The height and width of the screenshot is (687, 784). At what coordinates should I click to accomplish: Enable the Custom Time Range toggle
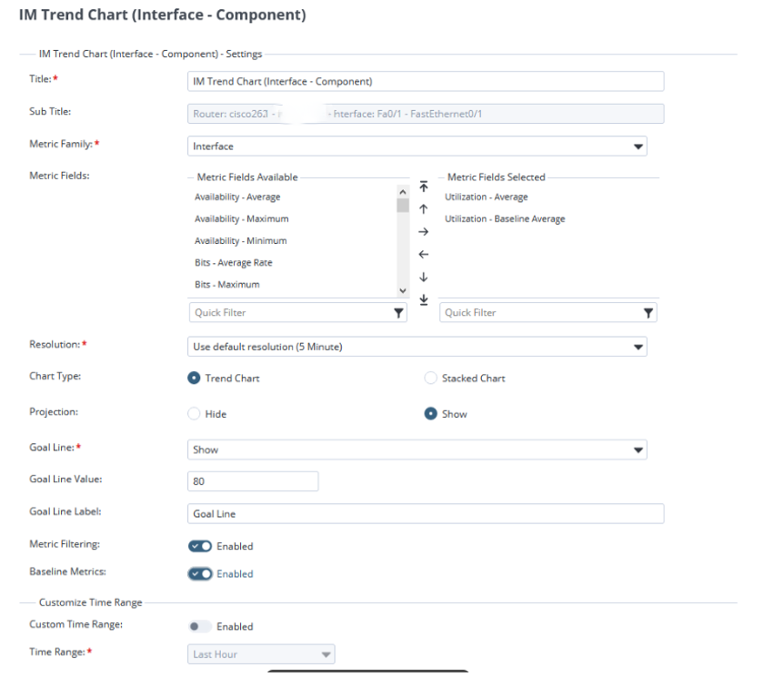pyautogui.click(x=199, y=627)
